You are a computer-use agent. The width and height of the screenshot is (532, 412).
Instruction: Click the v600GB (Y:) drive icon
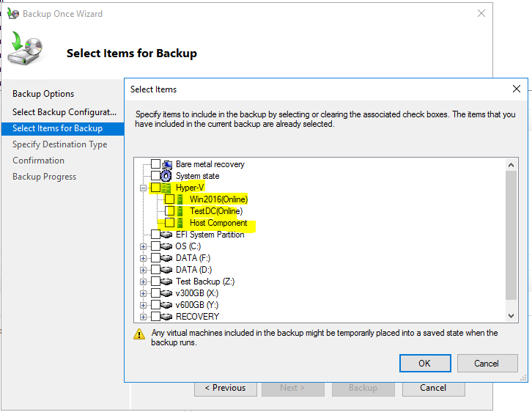166,305
